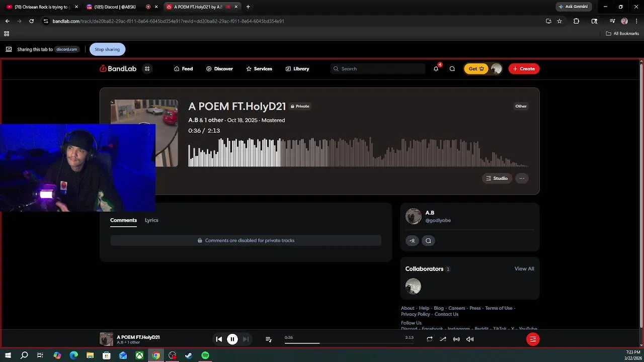Bookmark this page with star icon

(559, 21)
